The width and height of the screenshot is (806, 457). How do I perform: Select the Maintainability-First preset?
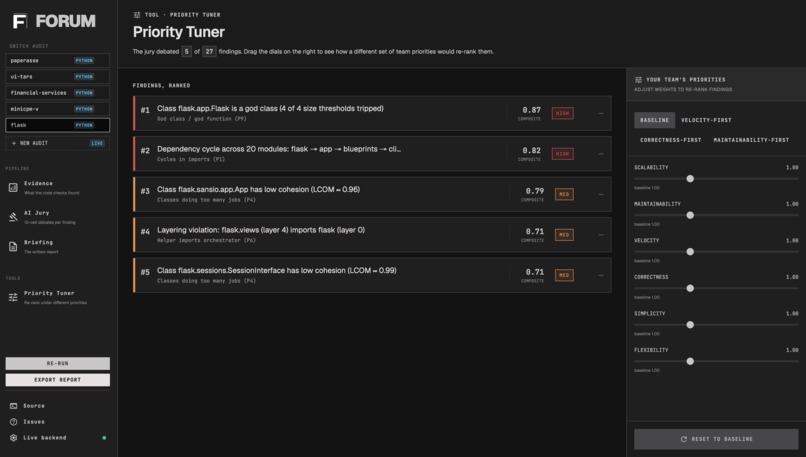coord(751,140)
